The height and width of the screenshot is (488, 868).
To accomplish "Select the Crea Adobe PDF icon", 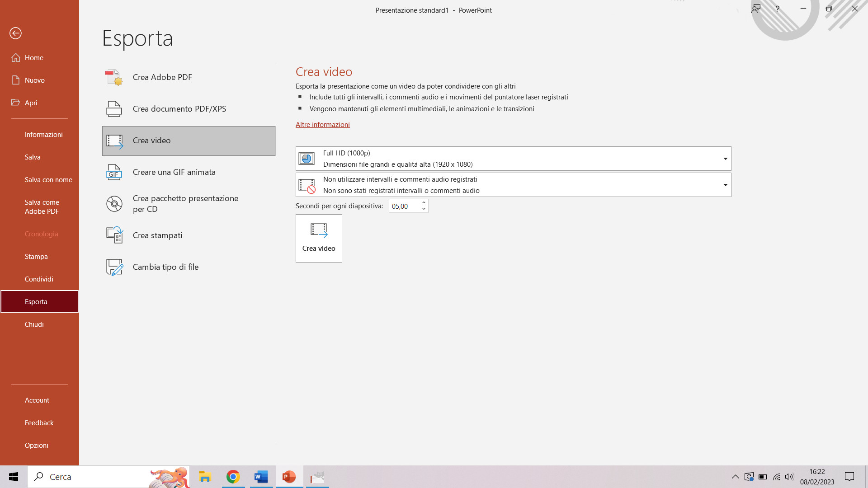I will coord(113,77).
